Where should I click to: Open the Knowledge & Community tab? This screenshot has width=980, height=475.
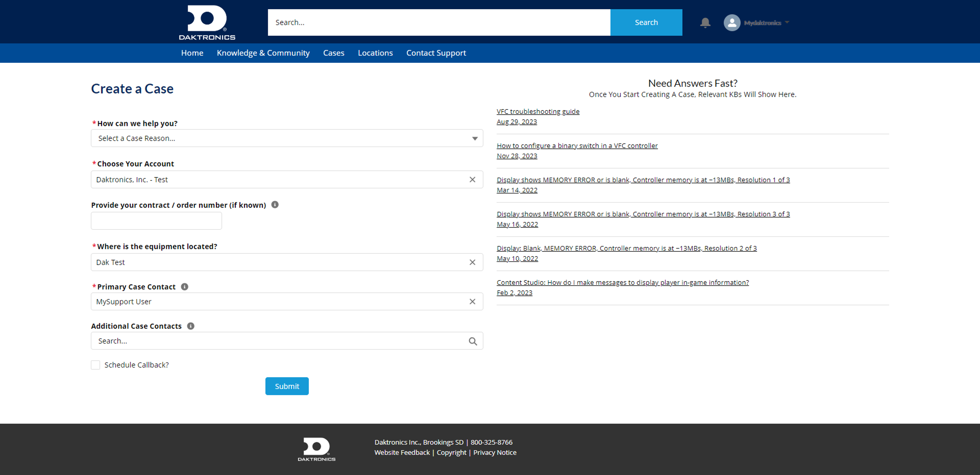point(263,53)
